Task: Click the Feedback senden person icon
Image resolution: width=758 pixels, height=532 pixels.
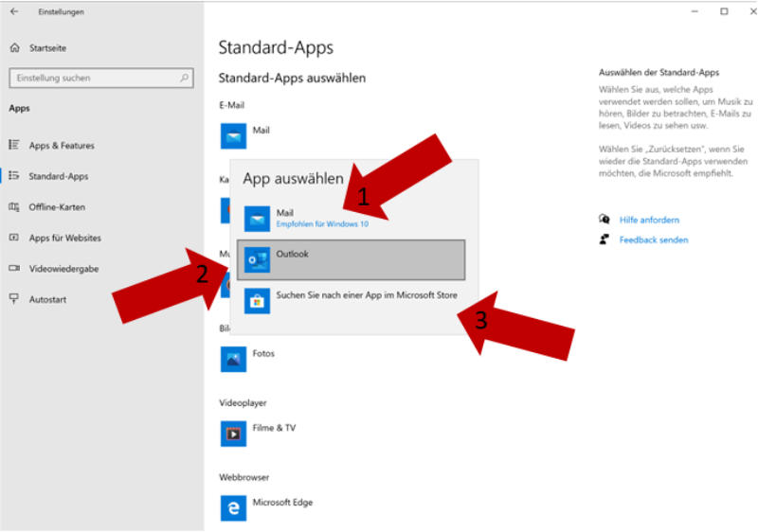Action: (x=605, y=239)
